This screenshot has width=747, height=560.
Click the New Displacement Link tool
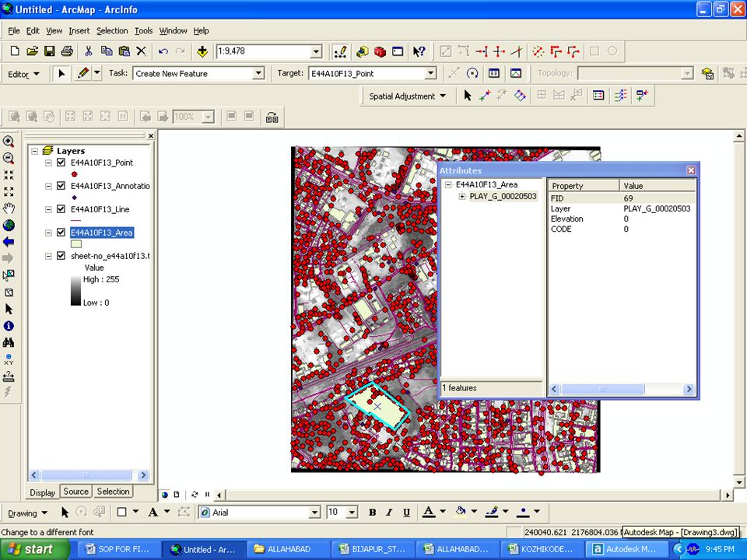tap(485, 96)
